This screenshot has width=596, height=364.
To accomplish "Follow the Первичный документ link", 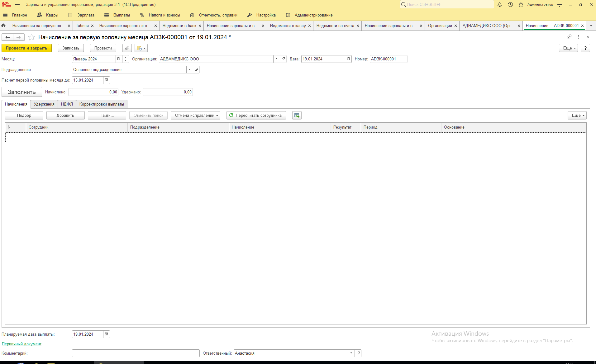I will click(x=21, y=344).
